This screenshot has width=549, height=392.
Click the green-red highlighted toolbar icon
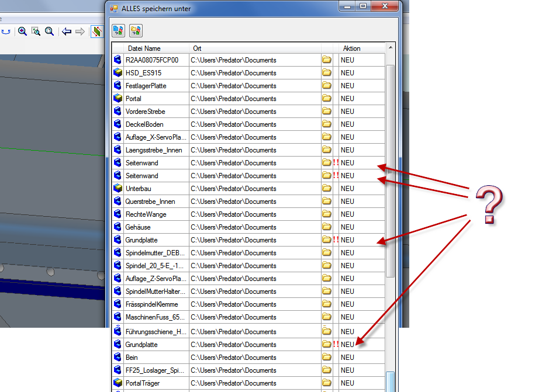pyautogui.click(x=96, y=32)
